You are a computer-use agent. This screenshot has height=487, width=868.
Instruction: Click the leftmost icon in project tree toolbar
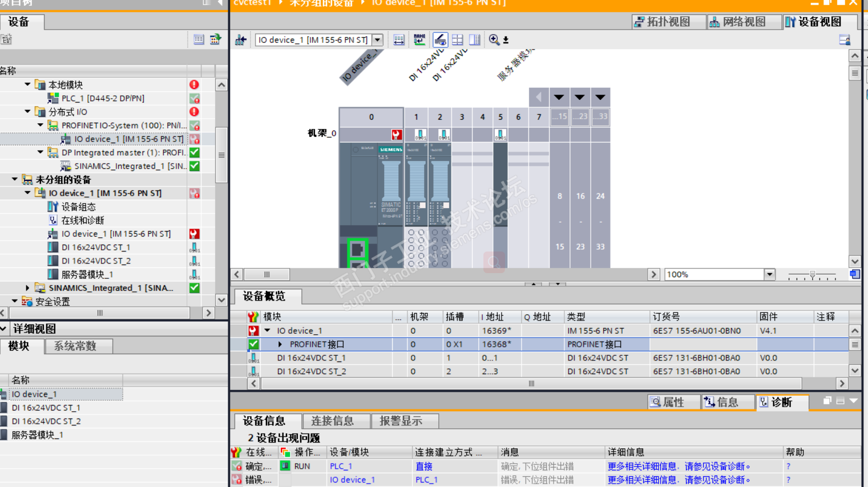[x=6, y=39]
